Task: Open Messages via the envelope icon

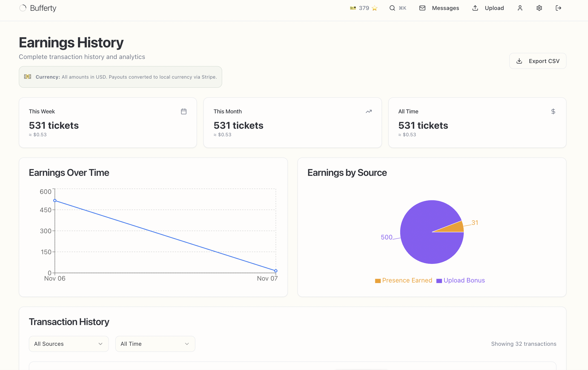Action: tap(422, 8)
